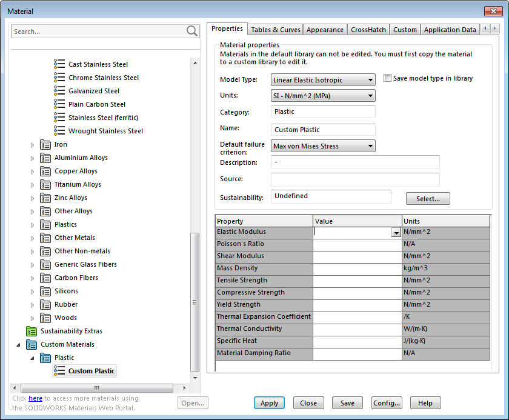Click the Apply button
Viewport: 509px width, 420px height.
269,403
